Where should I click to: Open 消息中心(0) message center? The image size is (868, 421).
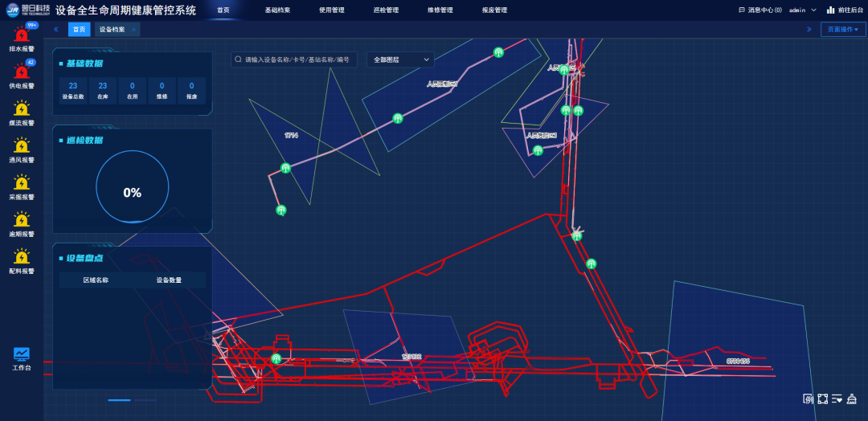click(760, 10)
